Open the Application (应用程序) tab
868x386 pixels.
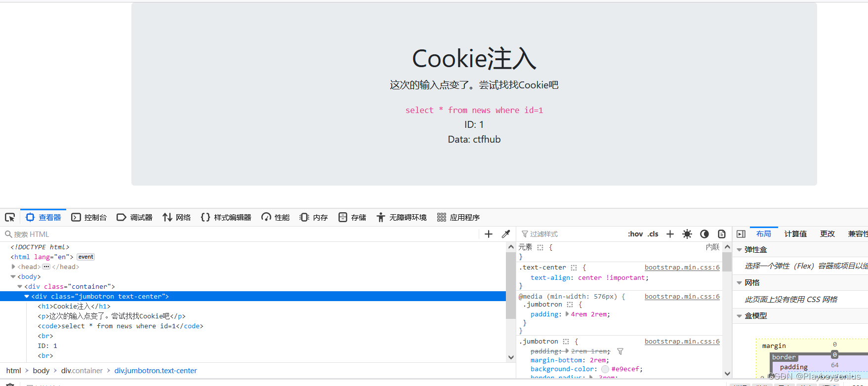pos(458,217)
